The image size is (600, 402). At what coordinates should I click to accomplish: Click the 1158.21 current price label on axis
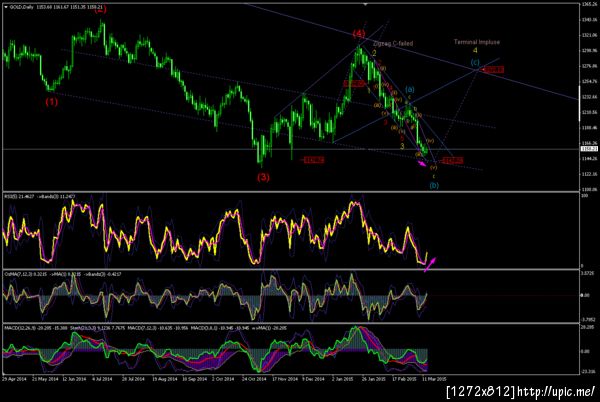[x=589, y=148]
